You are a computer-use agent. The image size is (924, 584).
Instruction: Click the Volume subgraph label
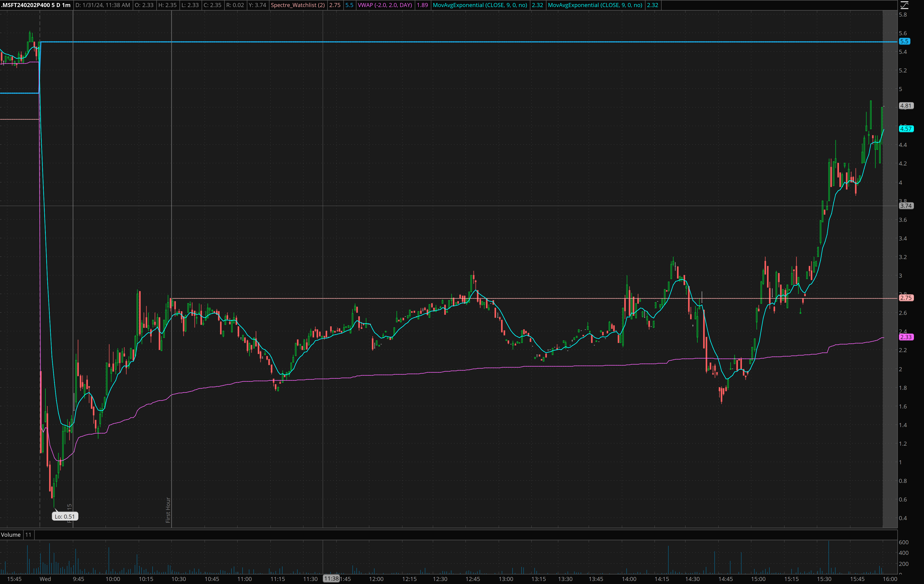tap(11, 534)
